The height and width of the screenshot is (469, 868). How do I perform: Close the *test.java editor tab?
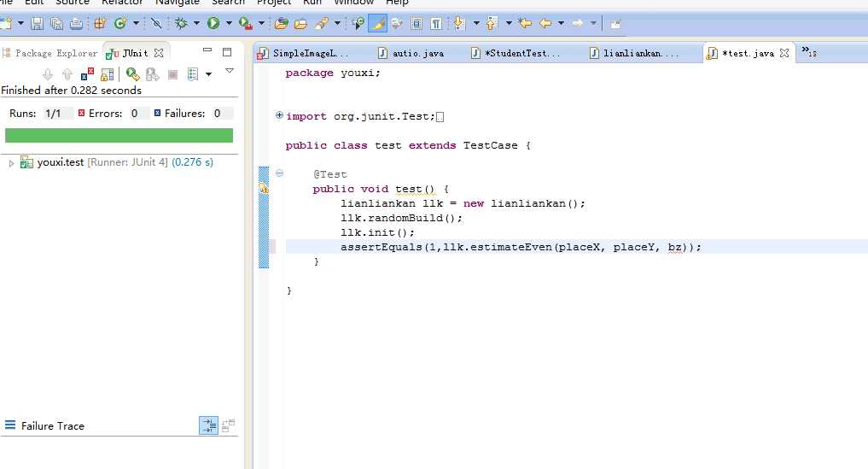[x=784, y=53]
